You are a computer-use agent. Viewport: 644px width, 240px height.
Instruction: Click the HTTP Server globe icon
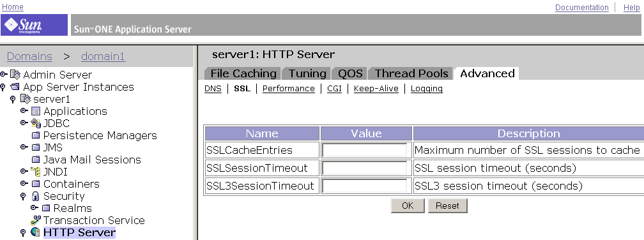point(36,232)
